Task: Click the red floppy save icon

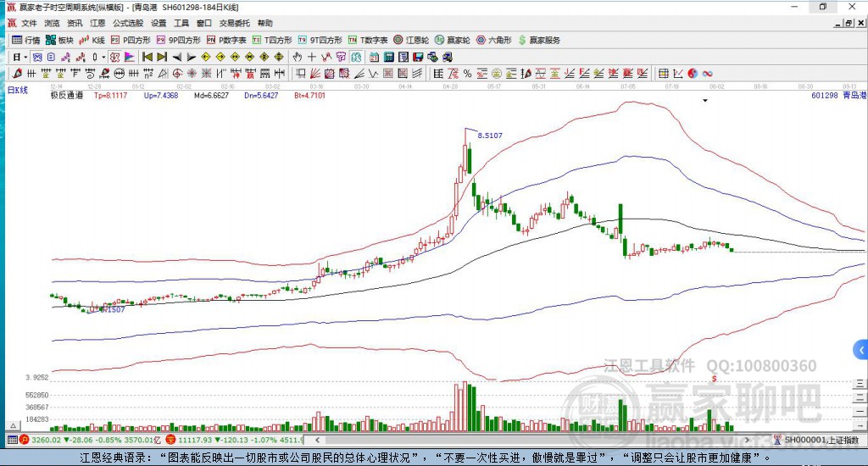Action: tap(418, 57)
